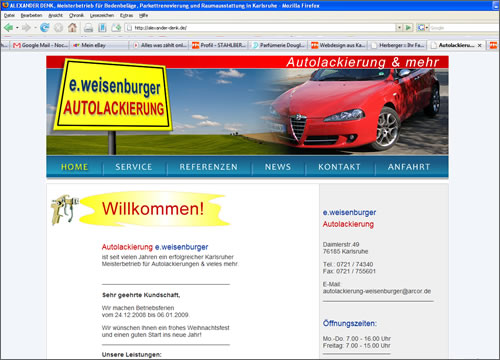The image size is (500, 360).
Task: Open the Chronik menu
Action: 76,15
